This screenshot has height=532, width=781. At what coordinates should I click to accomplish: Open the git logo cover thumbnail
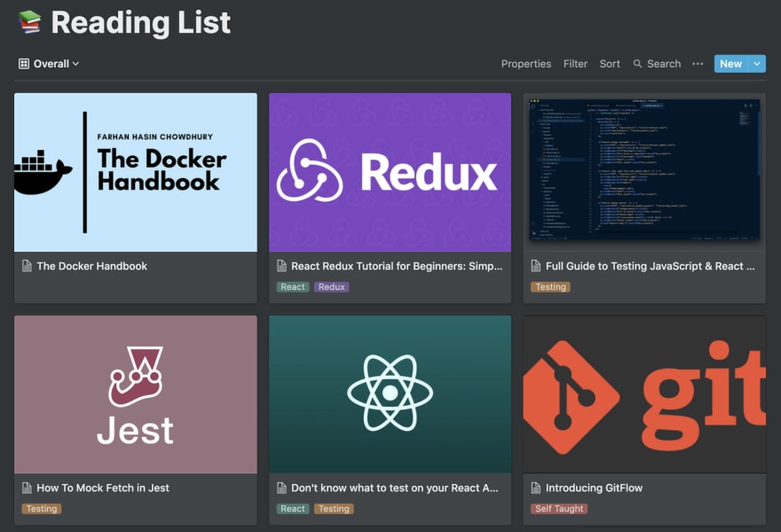pos(644,395)
